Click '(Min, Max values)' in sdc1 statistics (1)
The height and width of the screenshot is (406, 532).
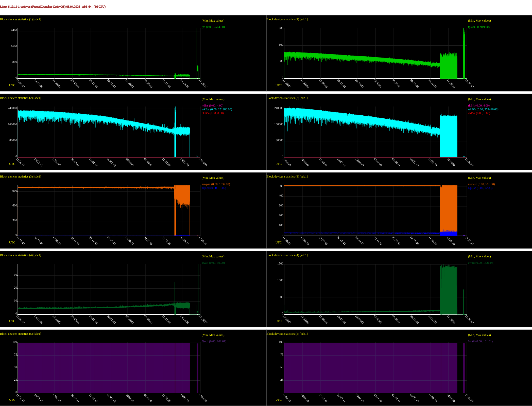213,21
